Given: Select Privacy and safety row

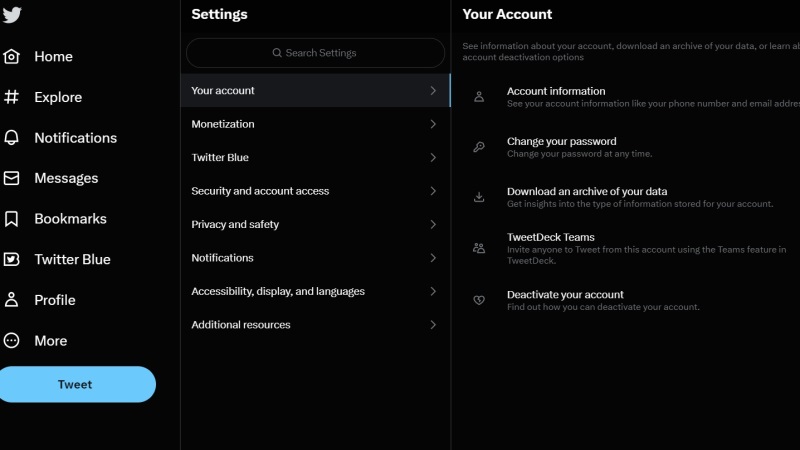Looking at the screenshot, I should (x=315, y=224).
